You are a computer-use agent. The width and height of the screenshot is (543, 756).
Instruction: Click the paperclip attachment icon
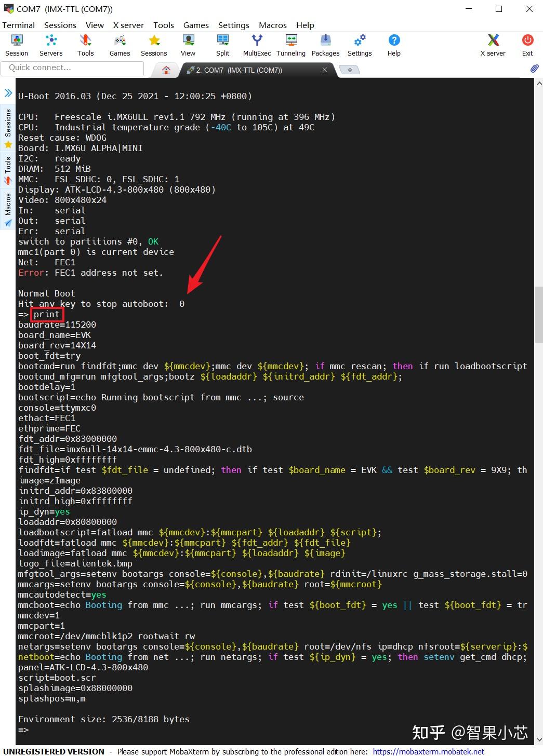[x=534, y=68]
